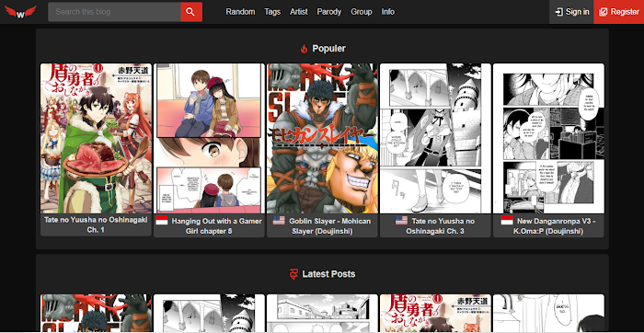Screen dimensions: 644x333
Task: Open the Parody menu item
Action: (329, 12)
